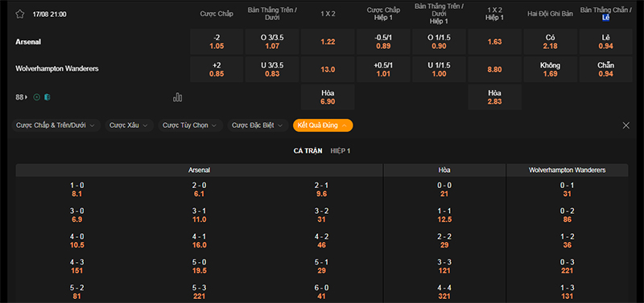The height and width of the screenshot is (303, 644).
Task: Click the teal match tracker icon
Action: click(x=47, y=97)
